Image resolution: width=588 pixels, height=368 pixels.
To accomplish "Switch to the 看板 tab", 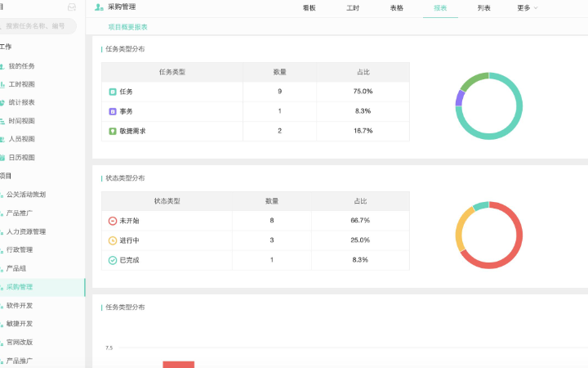I will click(x=309, y=8).
